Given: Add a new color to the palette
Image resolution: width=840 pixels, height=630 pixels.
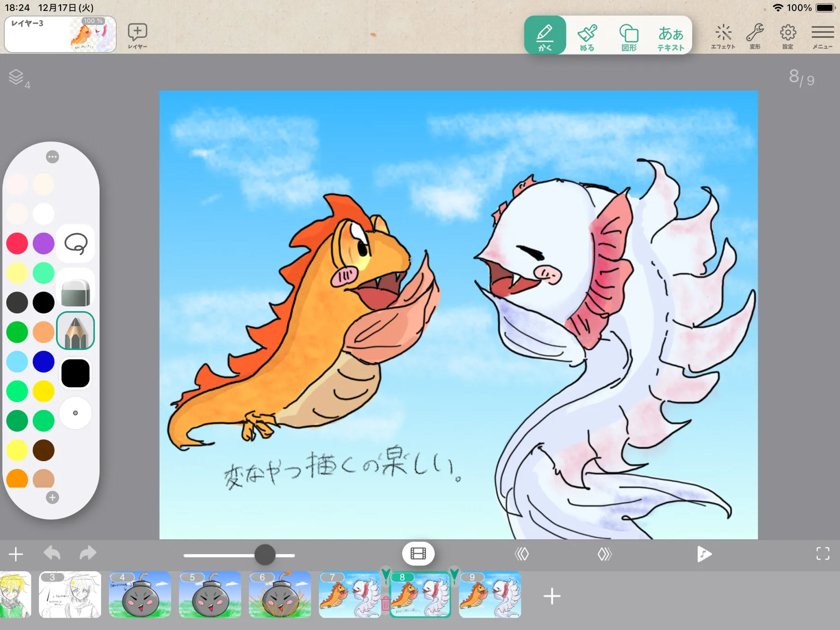Looking at the screenshot, I should (x=53, y=497).
